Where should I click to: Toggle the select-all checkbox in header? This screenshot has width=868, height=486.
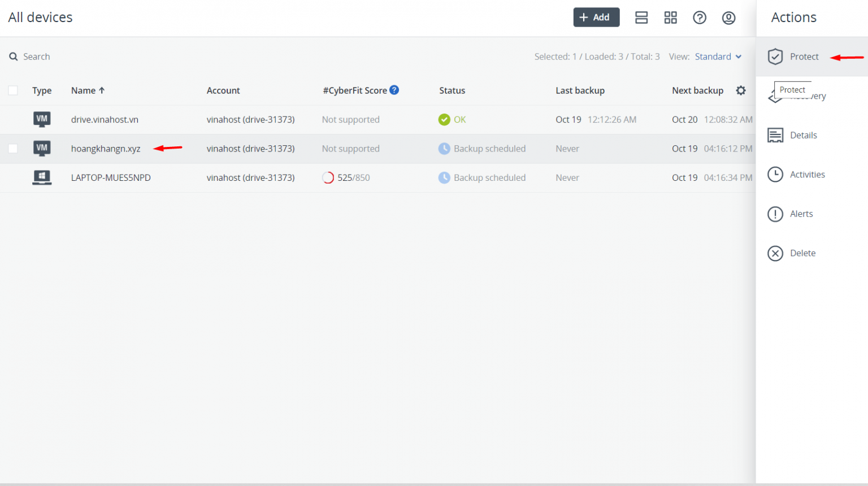coord(13,90)
